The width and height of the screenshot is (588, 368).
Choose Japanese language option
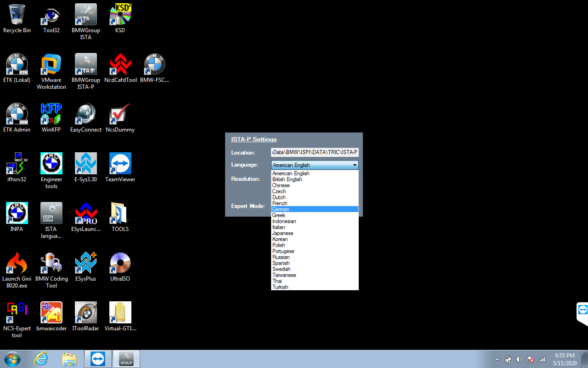315,233
